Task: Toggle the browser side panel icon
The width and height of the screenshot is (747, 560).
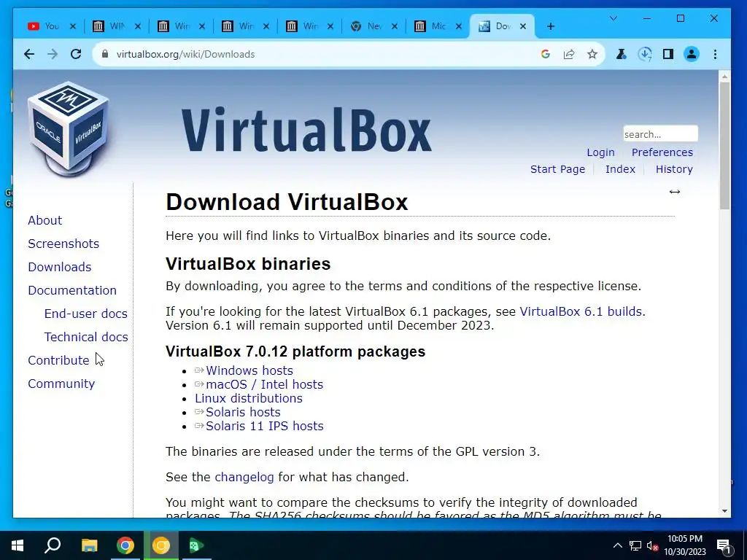Action: 668,54
